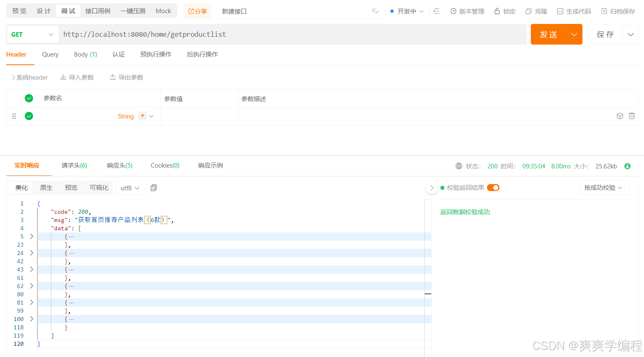Expand JSON object at line 24
Image resolution: width=644 pixels, height=357 pixels.
point(31,253)
